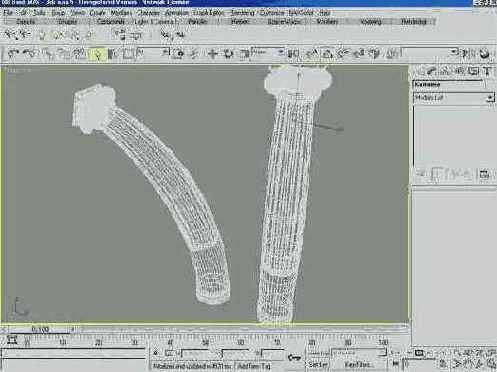
Task: Open the reference coordinate system dropdown
Action: pyautogui.click(x=268, y=53)
